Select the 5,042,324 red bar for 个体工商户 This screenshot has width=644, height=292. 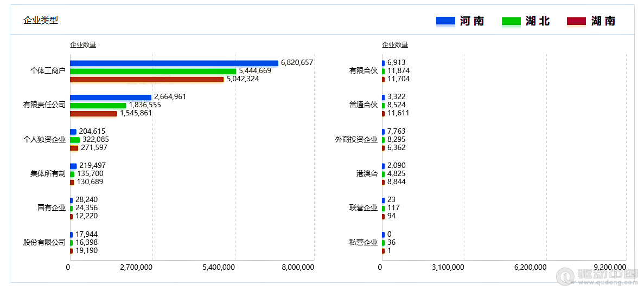click(x=146, y=79)
